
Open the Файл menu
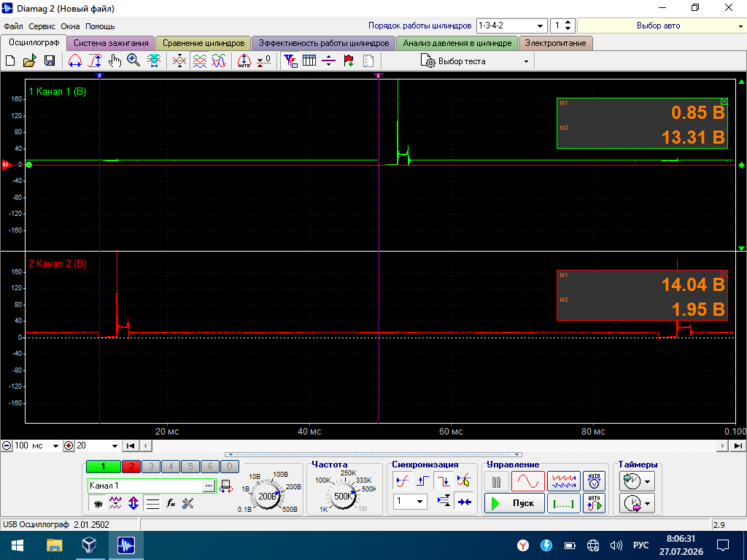pyautogui.click(x=13, y=26)
